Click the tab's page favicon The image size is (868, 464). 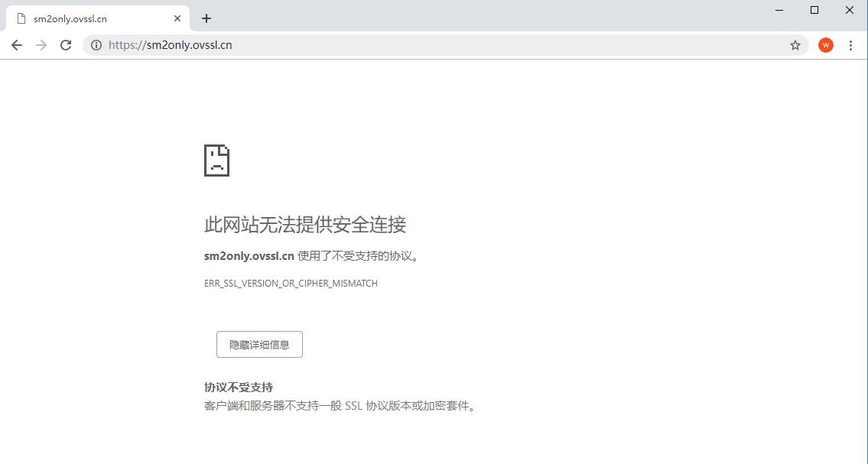(21, 18)
